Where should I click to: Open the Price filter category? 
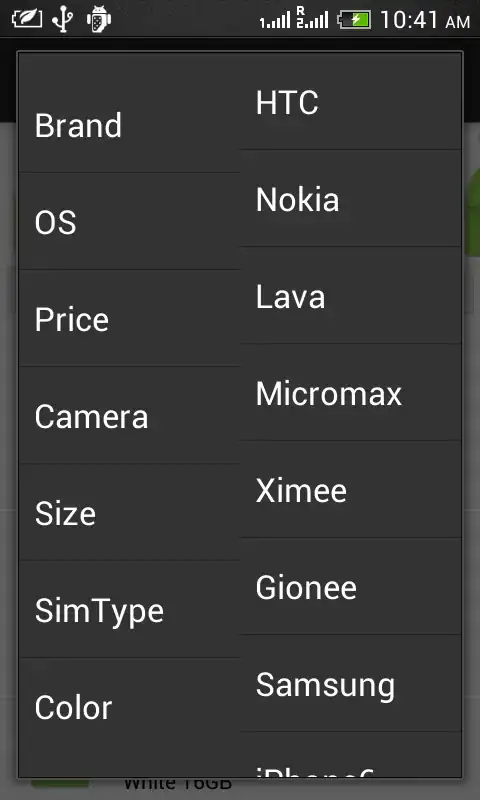(129, 318)
